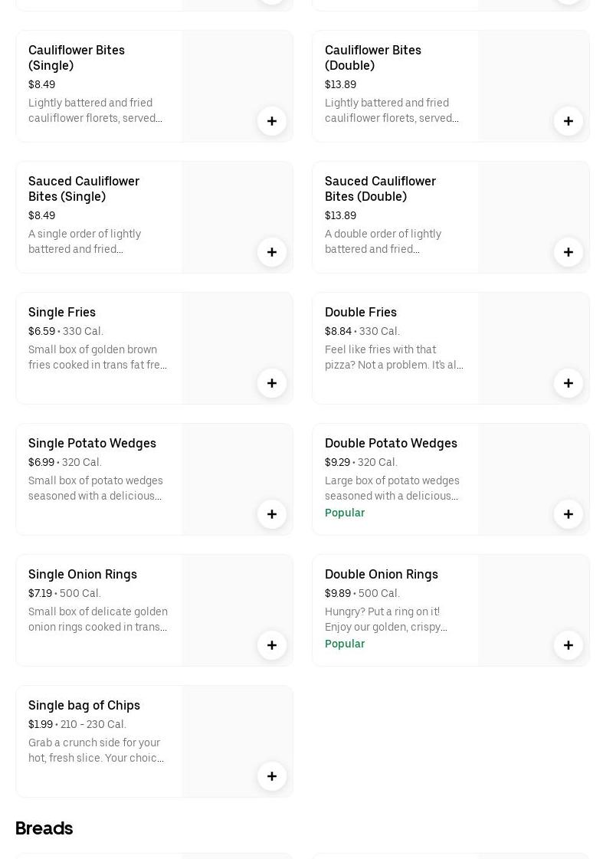
Task: Add Cauliflower Bites (Double) to cart
Action: click(568, 121)
